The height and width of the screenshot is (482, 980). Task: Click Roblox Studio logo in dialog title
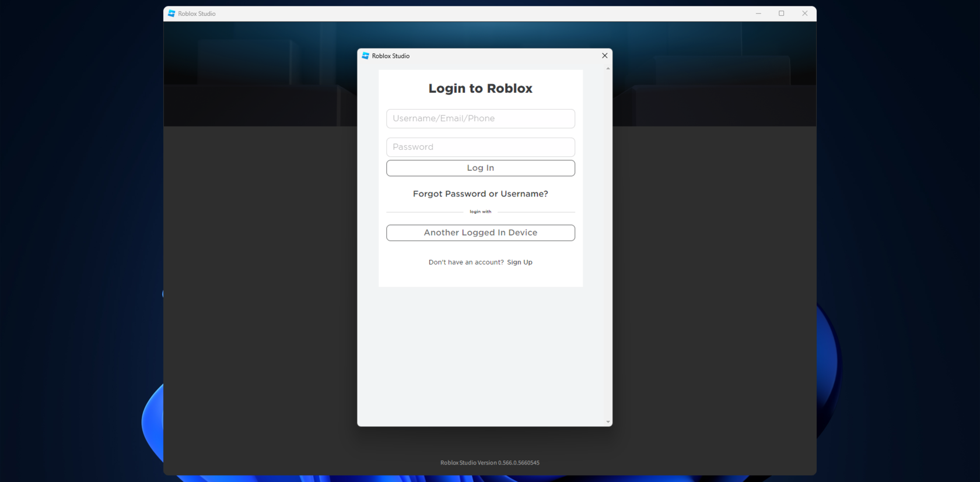click(366, 56)
